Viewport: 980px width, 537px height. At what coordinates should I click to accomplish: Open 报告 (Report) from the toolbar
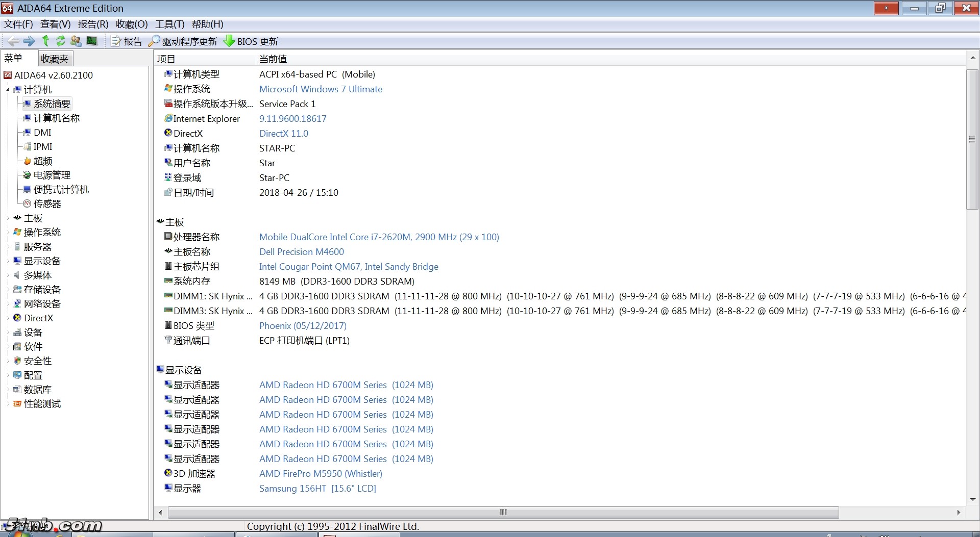click(127, 41)
